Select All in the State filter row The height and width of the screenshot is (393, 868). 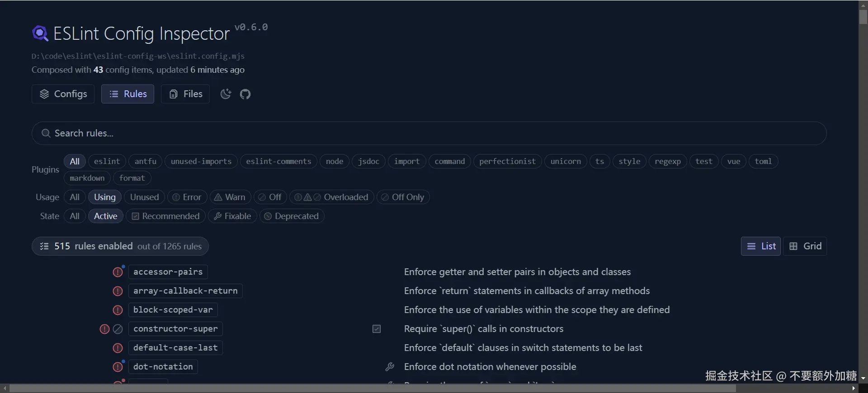pos(75,216)
